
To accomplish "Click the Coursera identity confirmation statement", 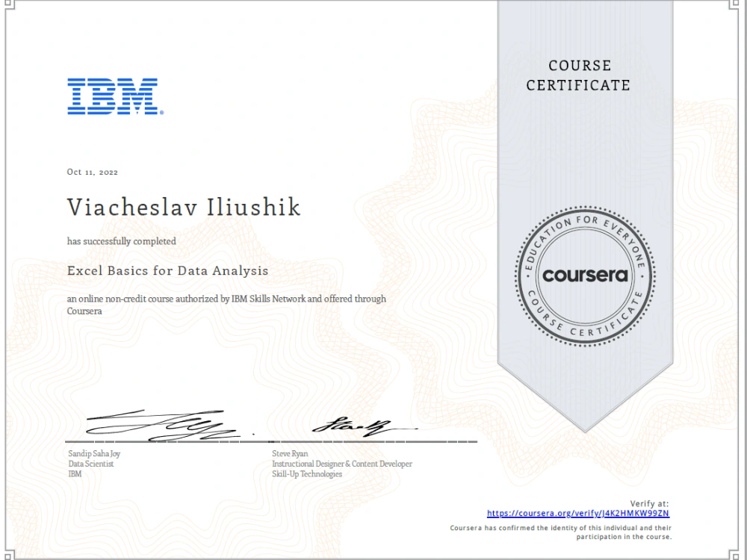I will [561, 532].
